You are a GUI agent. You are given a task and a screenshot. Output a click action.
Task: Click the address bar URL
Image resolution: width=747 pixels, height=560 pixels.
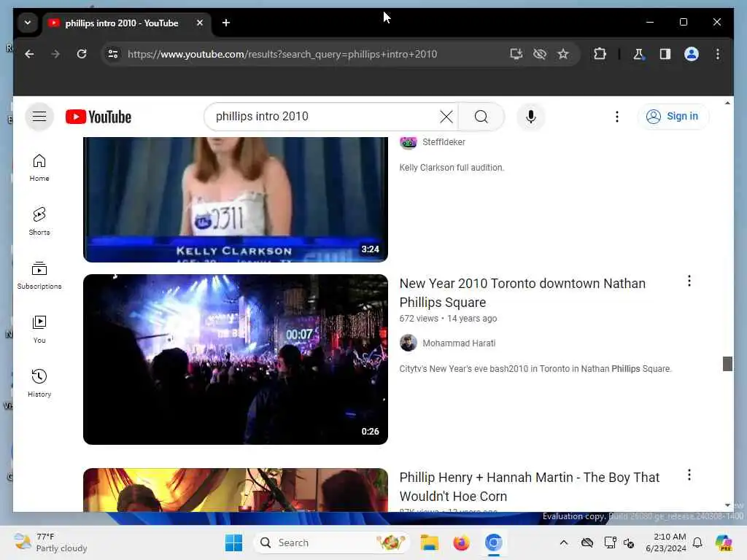(282, 54)
